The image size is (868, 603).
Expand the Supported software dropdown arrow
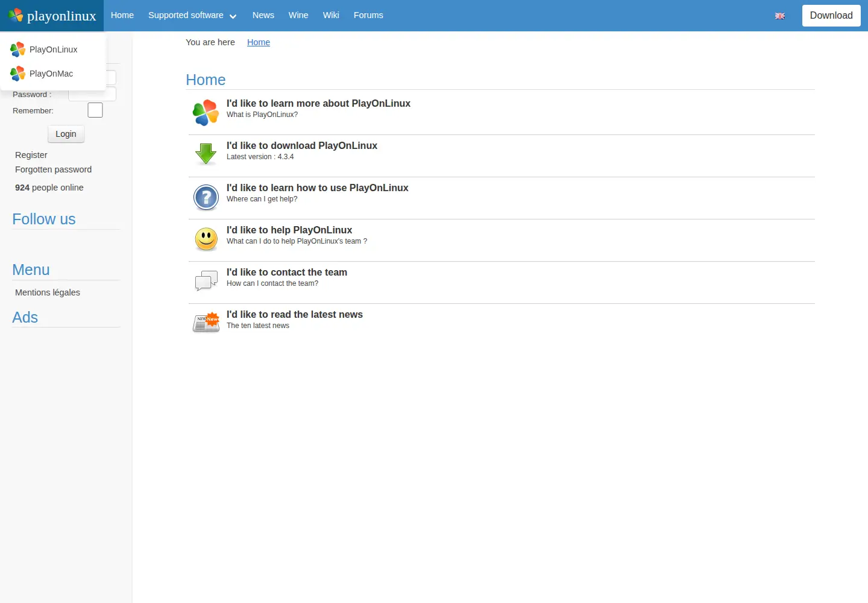[233, 16]
